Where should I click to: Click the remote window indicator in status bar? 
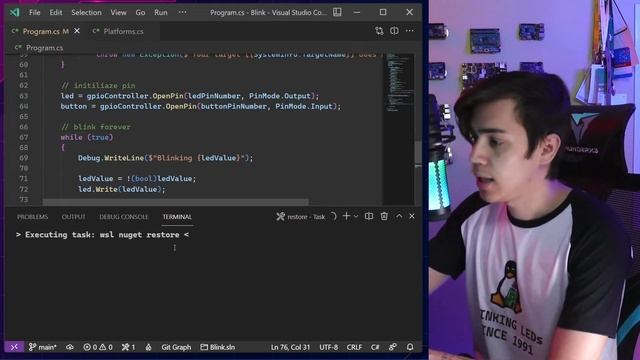pos(14,347)
